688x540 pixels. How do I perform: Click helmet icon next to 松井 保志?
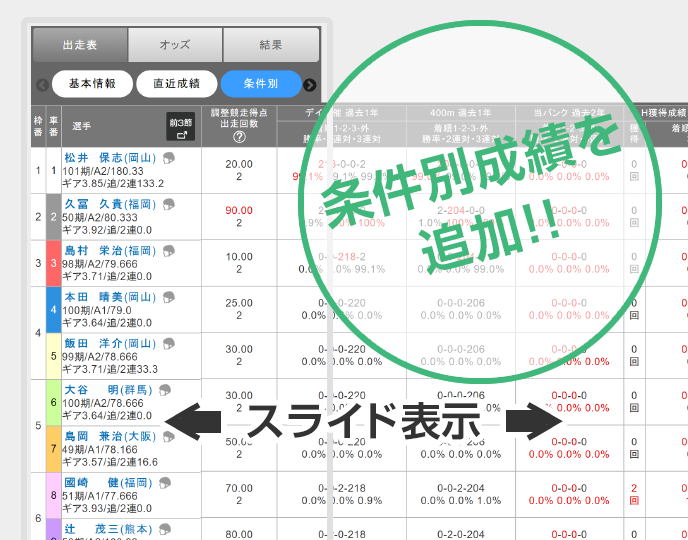click(169, 157)
